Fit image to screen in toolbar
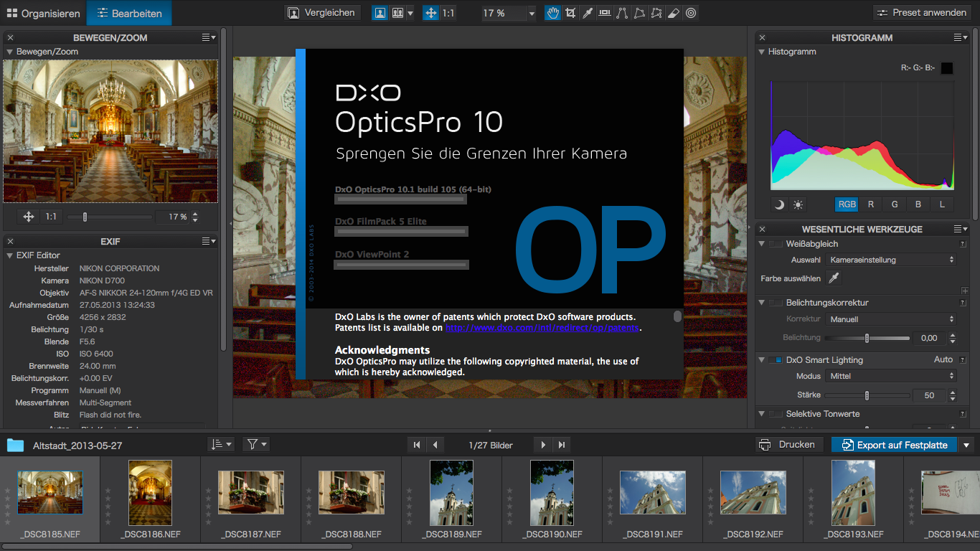Viewport: 980px width, 551px height. [430, 13]
